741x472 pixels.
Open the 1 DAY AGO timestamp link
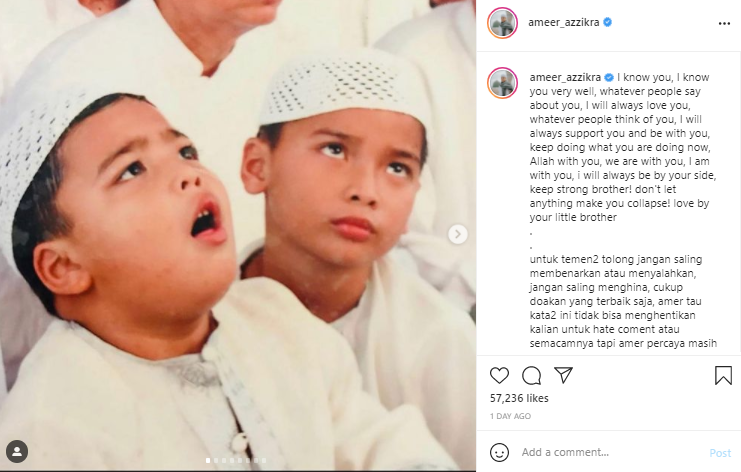click(x=510, y=416)
